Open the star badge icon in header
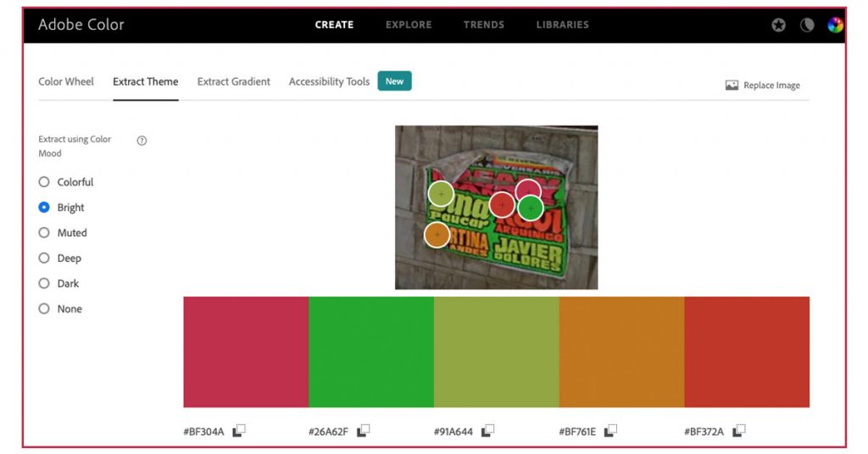The image size is (868, 454). pyautogui.click(x=779, y=25)
